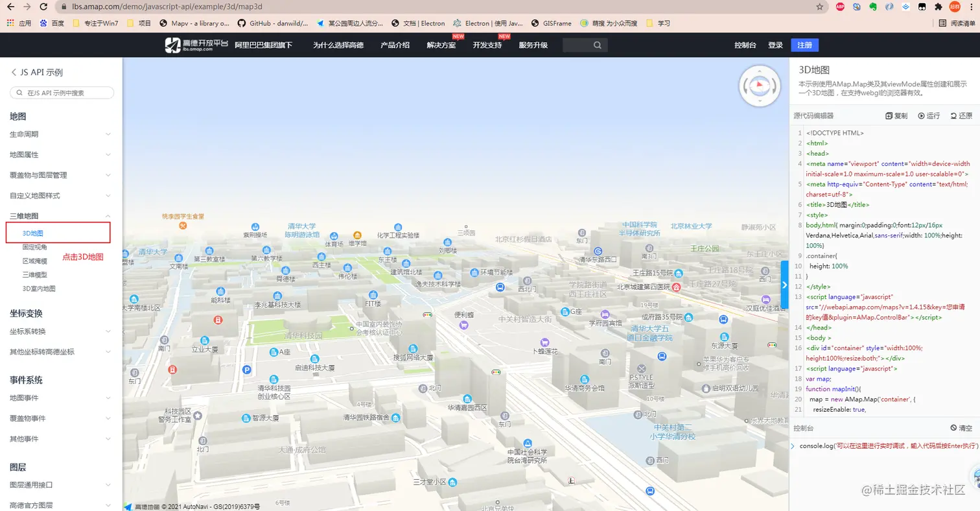Click the browser bookmark star icon

819,6
